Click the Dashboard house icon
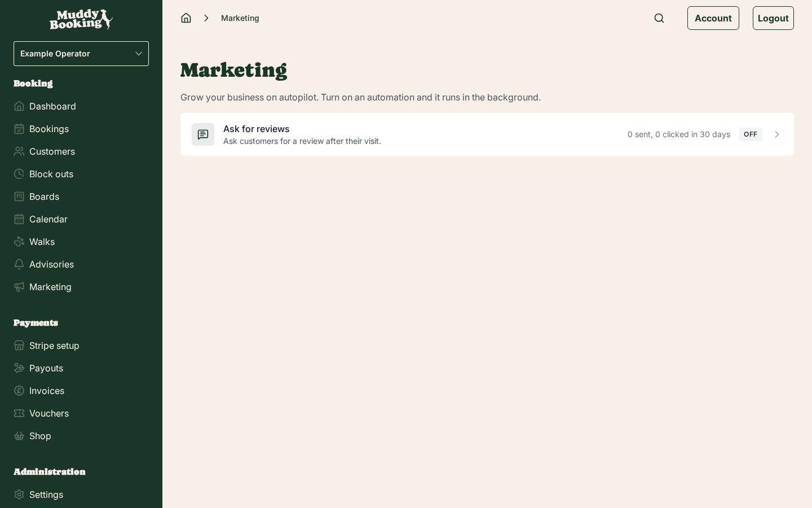This screenshot has width=812, height=508. point(19,106)
